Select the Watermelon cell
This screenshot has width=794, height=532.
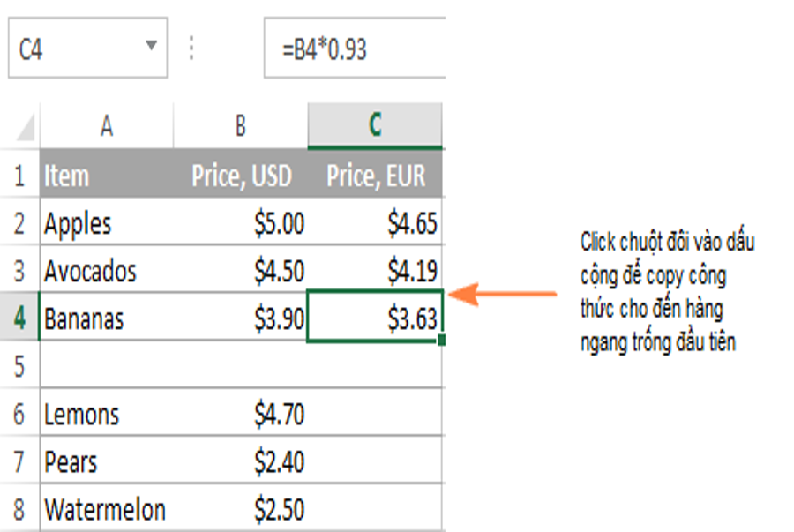pyautogui.click(x=106, y=509)
